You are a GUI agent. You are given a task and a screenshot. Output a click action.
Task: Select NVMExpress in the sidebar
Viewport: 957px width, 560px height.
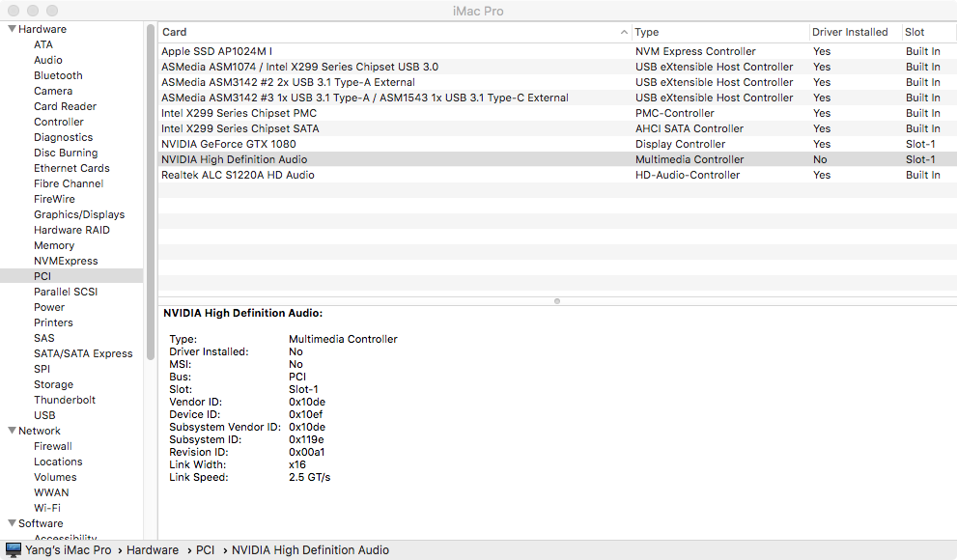tap(66, 261)
